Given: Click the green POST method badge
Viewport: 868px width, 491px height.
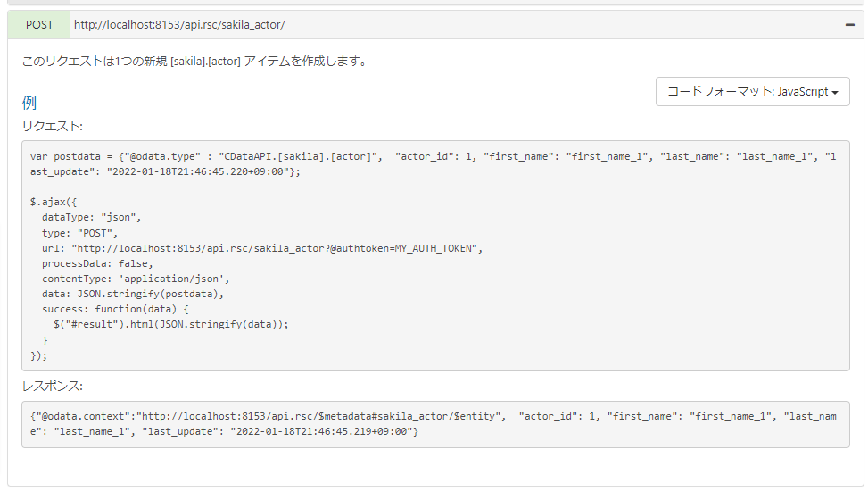Looking at the screenshot, I should pos(39,25).
